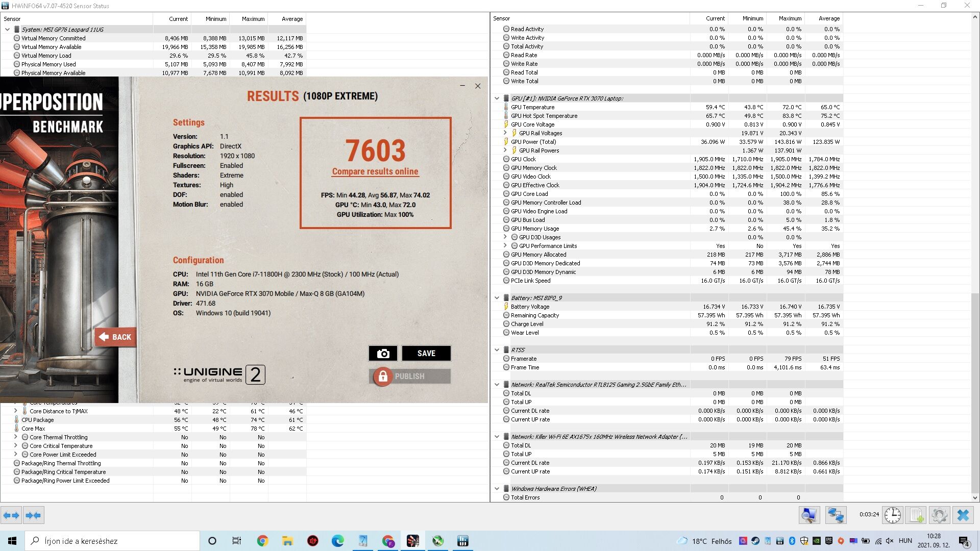Switch to Superposition app on the taskbar
Viewport: 980px width, 551px height.
[x=413, y=541]
